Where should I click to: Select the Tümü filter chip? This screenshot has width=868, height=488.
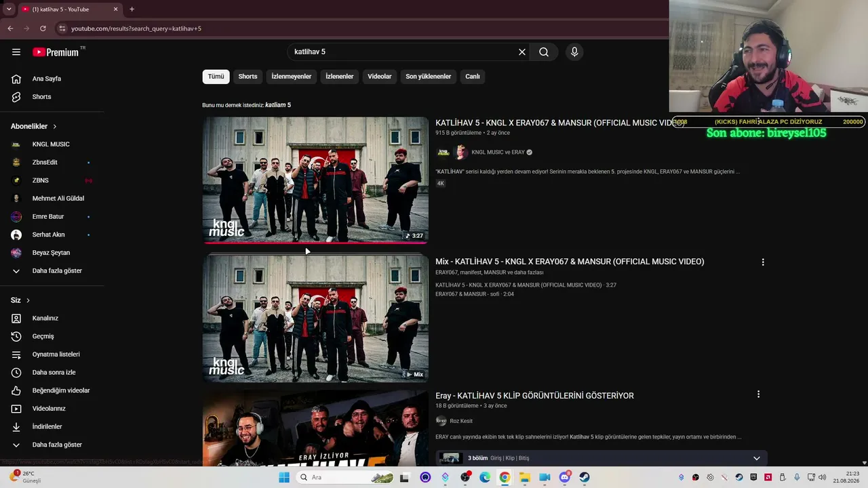(216, 77)
